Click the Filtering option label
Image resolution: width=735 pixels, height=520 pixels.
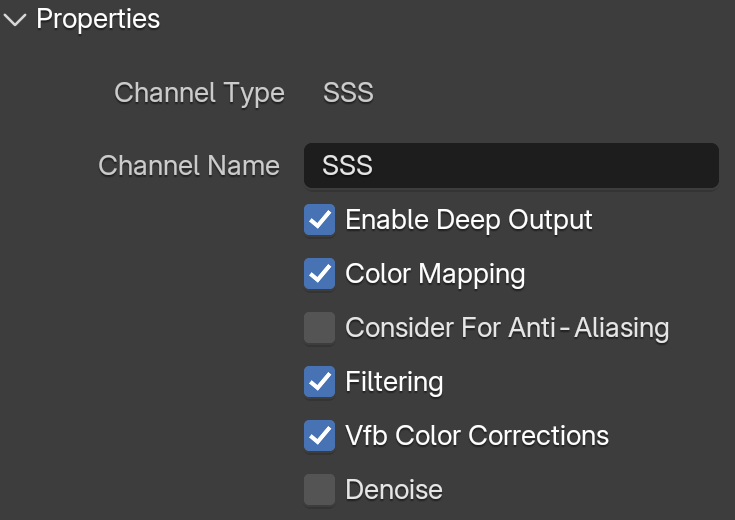point(394,382)
